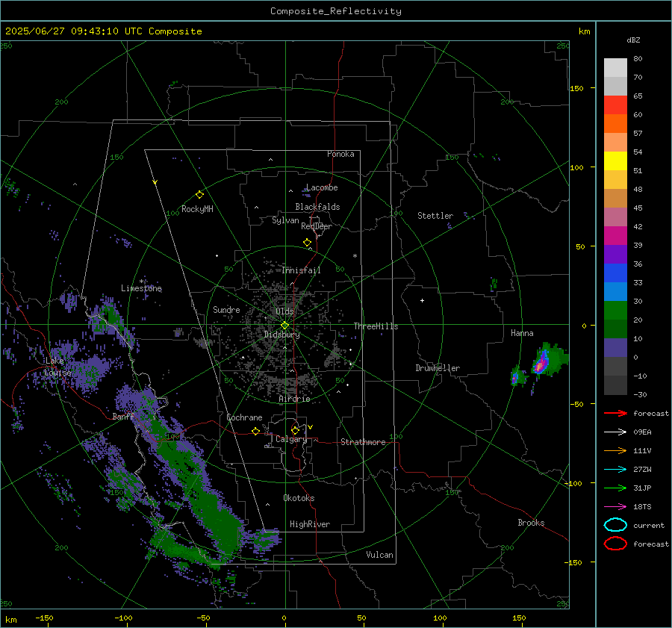Select the 42 dBZ magenta color swatch

click(x=615, y=235)
